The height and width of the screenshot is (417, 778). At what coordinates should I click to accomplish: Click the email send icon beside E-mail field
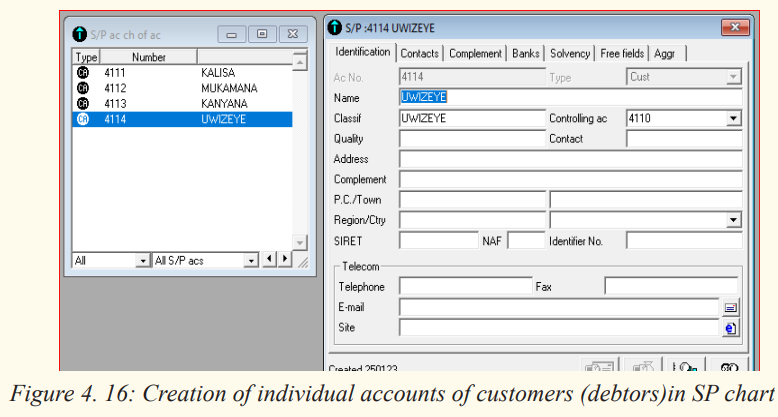click(x=730, y=308)
